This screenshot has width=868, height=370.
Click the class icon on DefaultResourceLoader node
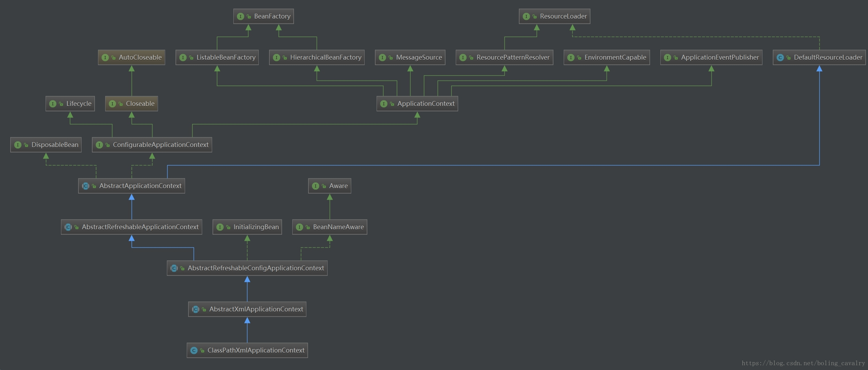coord(780,58)
